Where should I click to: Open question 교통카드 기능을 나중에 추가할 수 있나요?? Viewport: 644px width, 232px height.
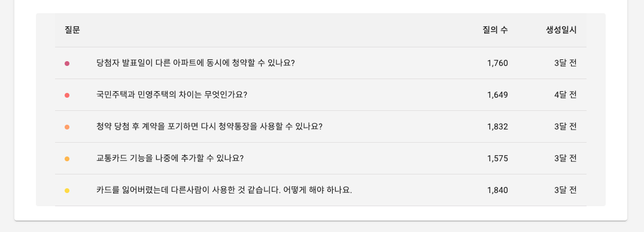(x=170, y=158)
